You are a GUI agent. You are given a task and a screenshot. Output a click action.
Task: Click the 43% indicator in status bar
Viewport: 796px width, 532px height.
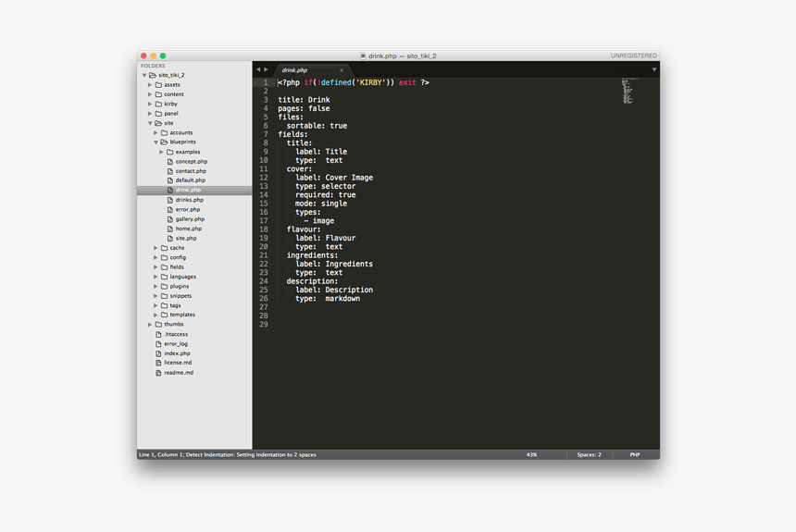[531, 455]
